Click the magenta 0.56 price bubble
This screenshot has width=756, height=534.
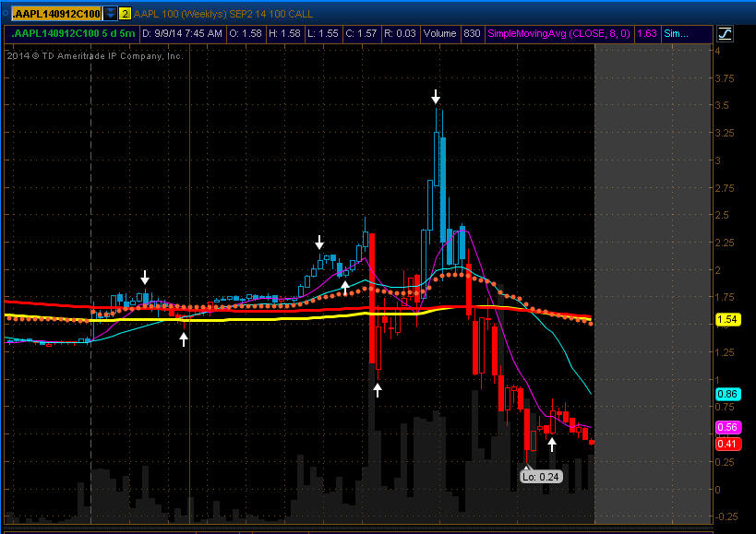pyautogui.click(x=727, y=427)
